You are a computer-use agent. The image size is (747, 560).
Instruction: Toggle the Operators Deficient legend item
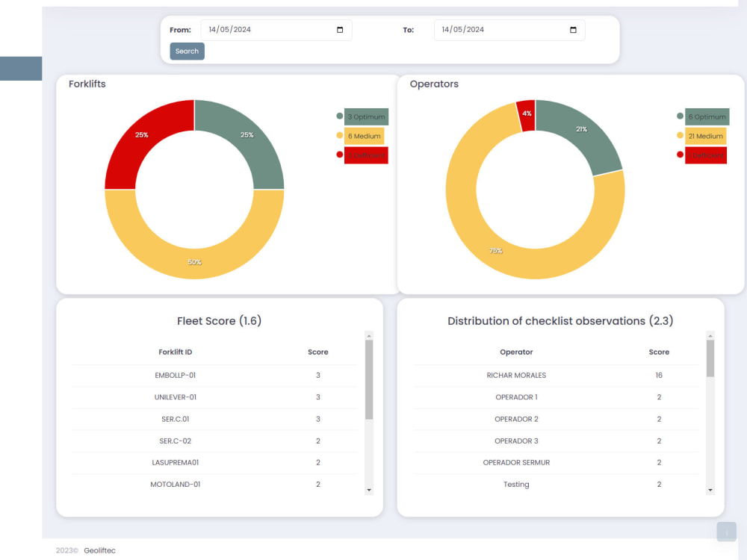(701, 155)
